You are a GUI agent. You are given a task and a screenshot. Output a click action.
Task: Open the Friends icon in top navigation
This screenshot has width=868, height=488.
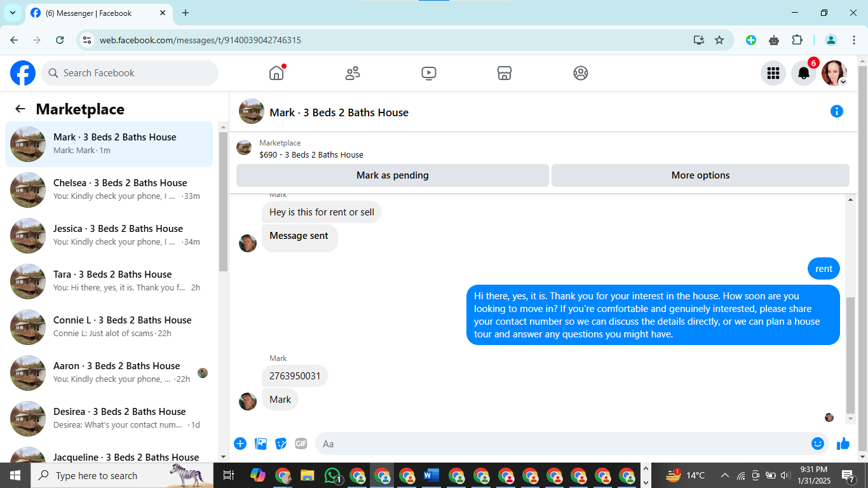[353, 73]
